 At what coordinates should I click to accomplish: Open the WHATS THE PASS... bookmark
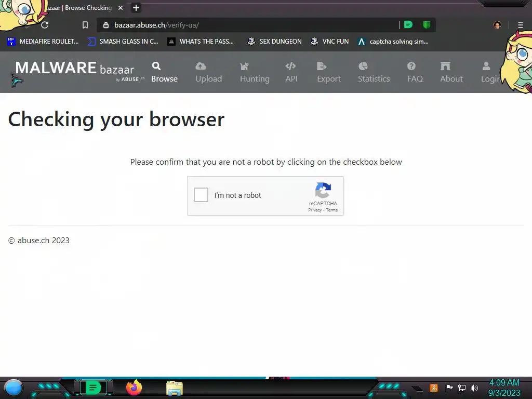201,42
